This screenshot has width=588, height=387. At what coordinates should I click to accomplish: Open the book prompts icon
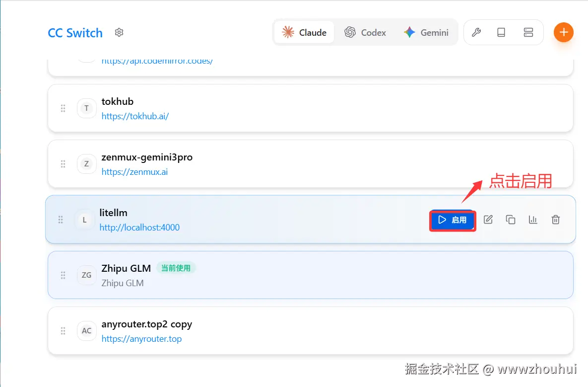click(x=501, y=32)
